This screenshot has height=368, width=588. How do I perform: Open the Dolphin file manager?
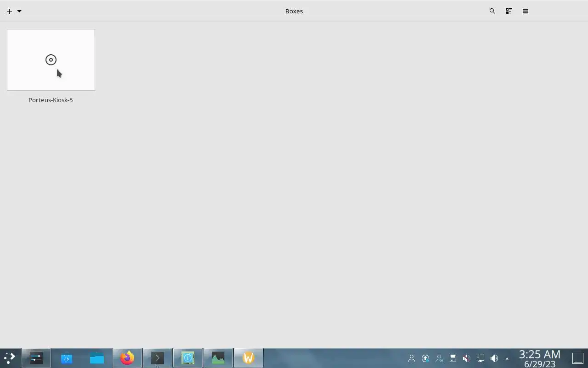point(97,358)
